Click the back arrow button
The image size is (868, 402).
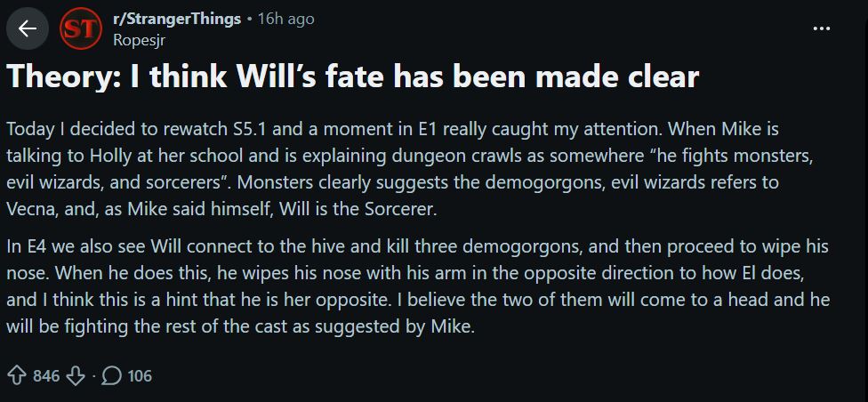point(28,29)
